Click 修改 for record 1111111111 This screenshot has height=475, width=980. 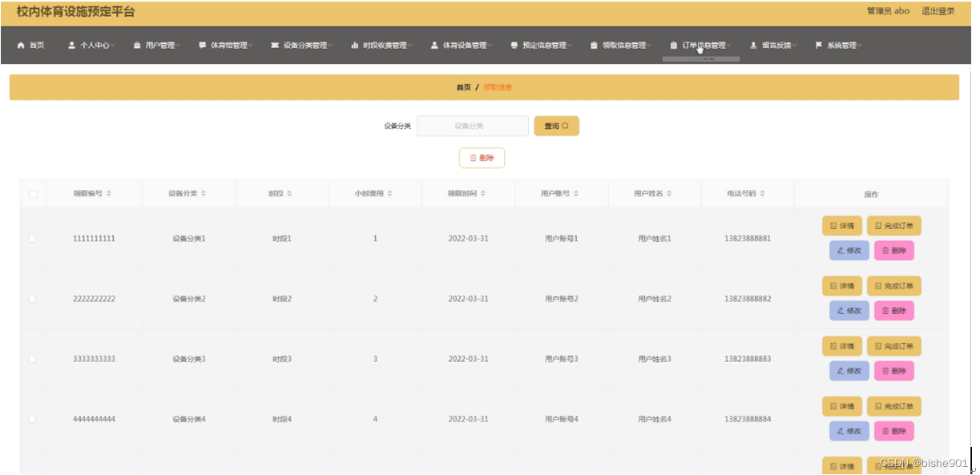[x=849, y=251]
